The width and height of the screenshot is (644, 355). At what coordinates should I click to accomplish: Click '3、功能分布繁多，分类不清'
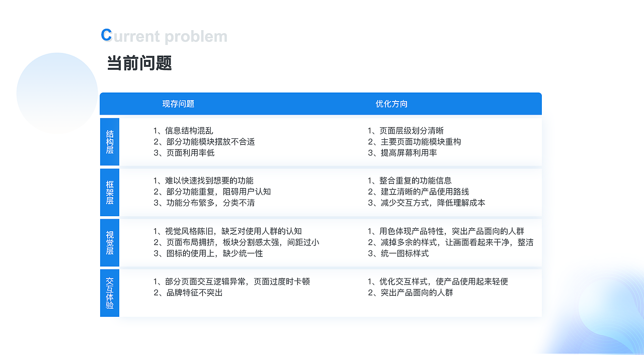click(x=204, y=203)
